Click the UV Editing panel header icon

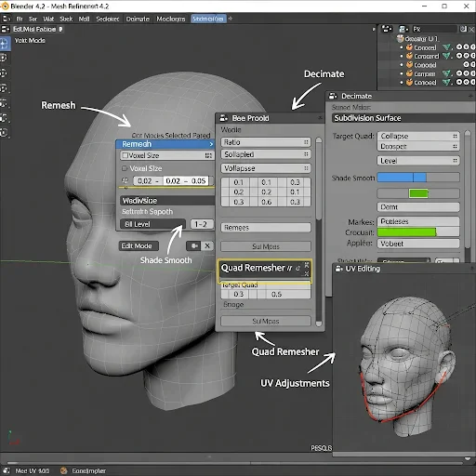click(339, 269)
